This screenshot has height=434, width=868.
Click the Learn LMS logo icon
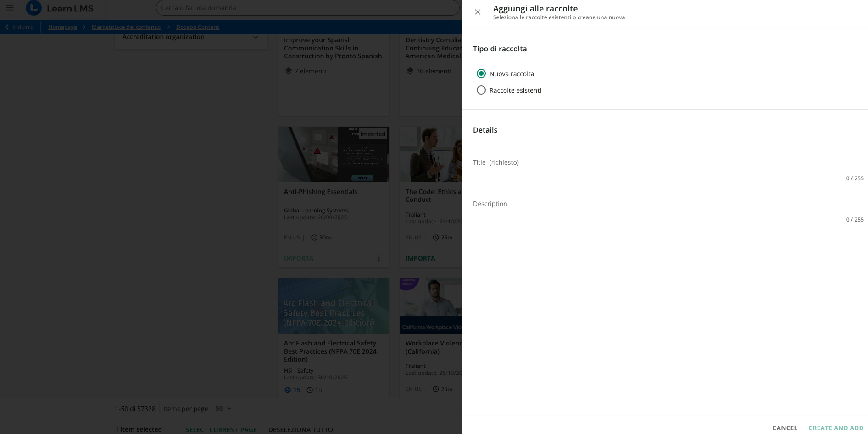tap(34, 8)
